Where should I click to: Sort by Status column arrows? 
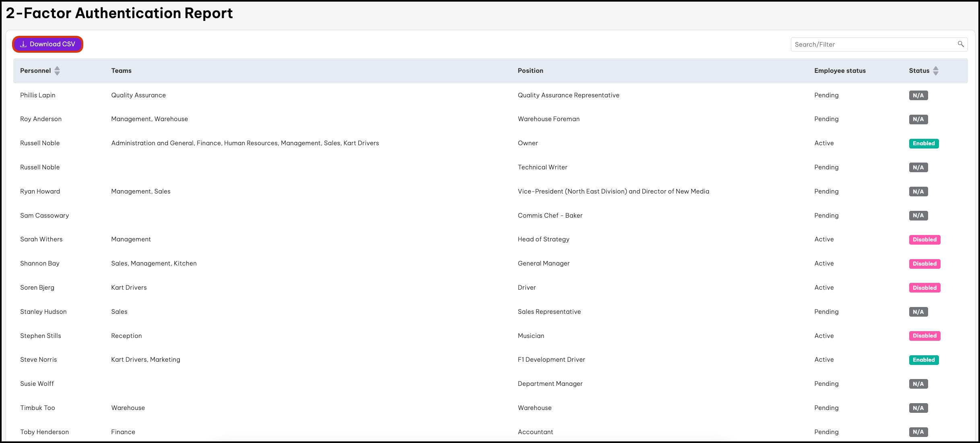click(936, 71)
